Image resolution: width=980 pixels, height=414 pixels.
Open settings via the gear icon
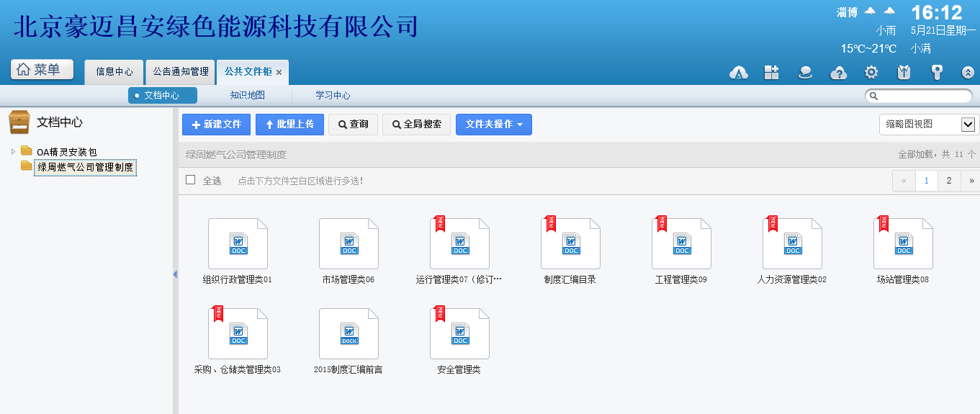point(871,72)
